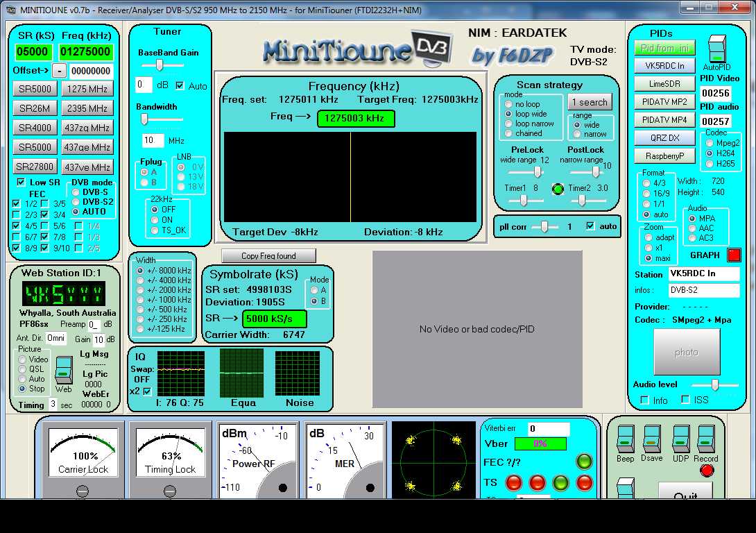
Task: Click the SR (kS) input field
Action: (x=33, y=51)
